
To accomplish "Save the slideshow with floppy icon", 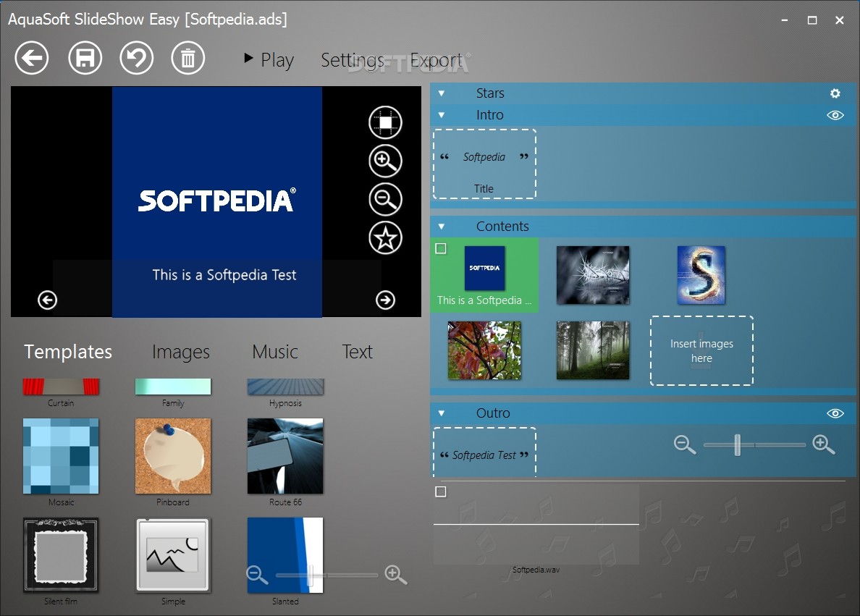I will [x=85, y=58].
